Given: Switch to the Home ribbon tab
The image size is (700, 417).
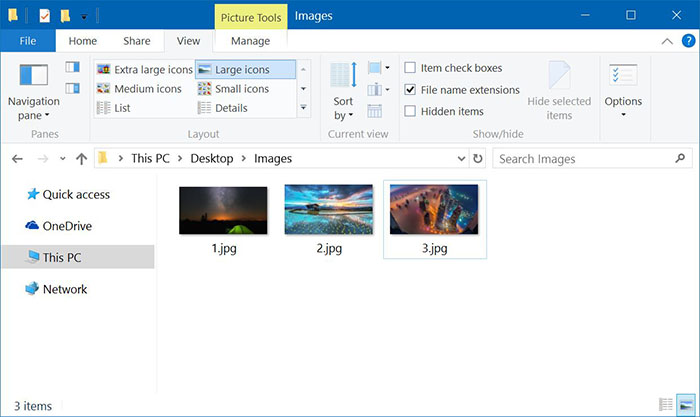Looking at the screenshot, I should click(x=82, y=41).
